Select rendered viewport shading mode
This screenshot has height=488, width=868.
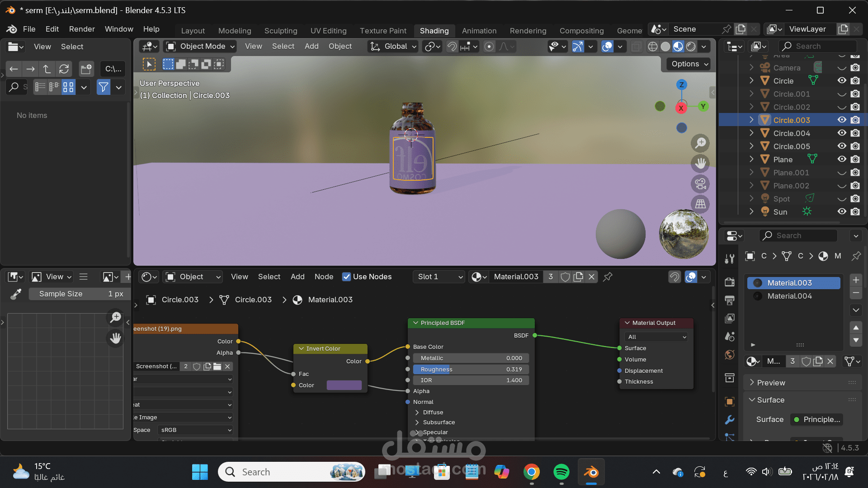pos(691,47)
